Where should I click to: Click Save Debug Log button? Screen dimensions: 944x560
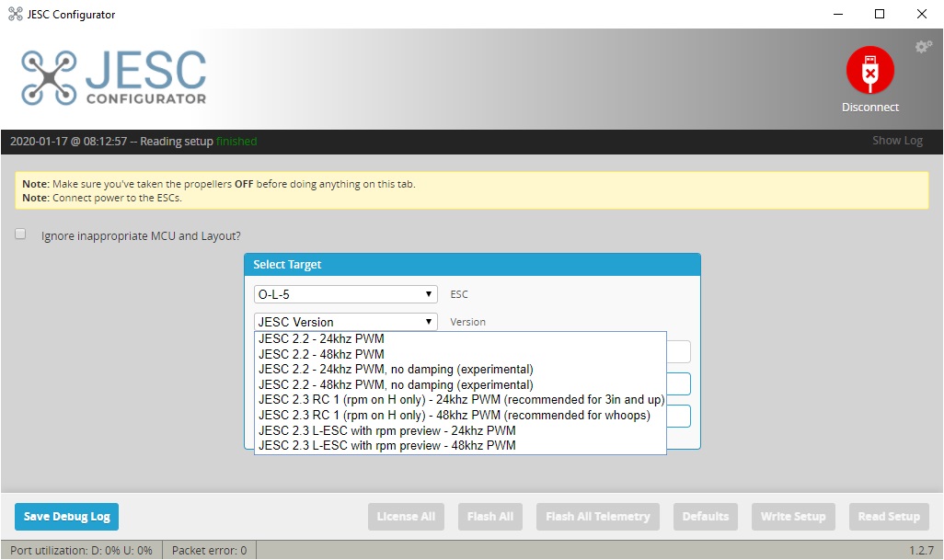[x=67, y=517]
